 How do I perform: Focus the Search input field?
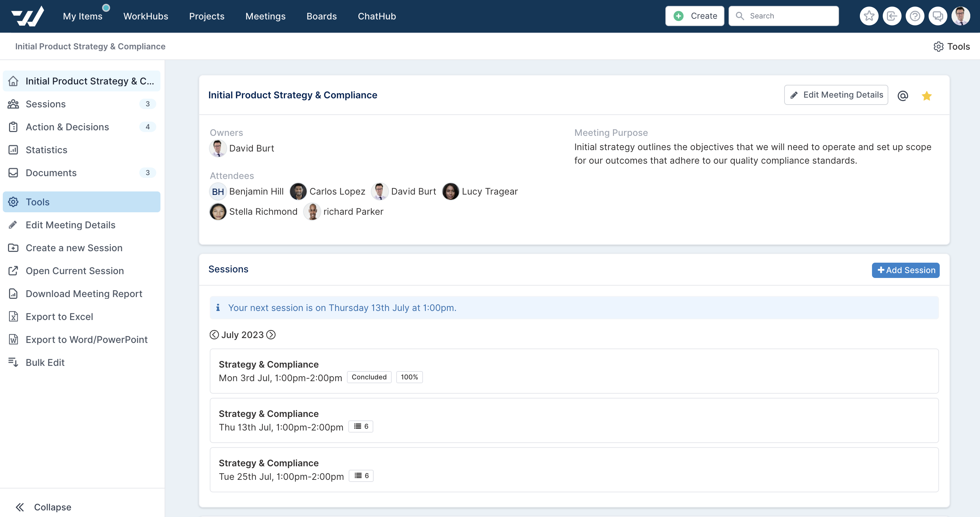pyautogui.click(x=784, y=16)
